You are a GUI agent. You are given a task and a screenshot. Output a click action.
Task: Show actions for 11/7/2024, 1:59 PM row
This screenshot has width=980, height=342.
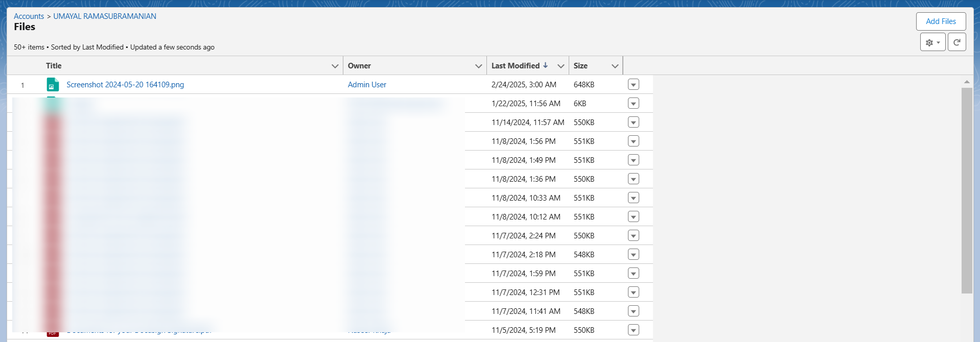[634, 274]
